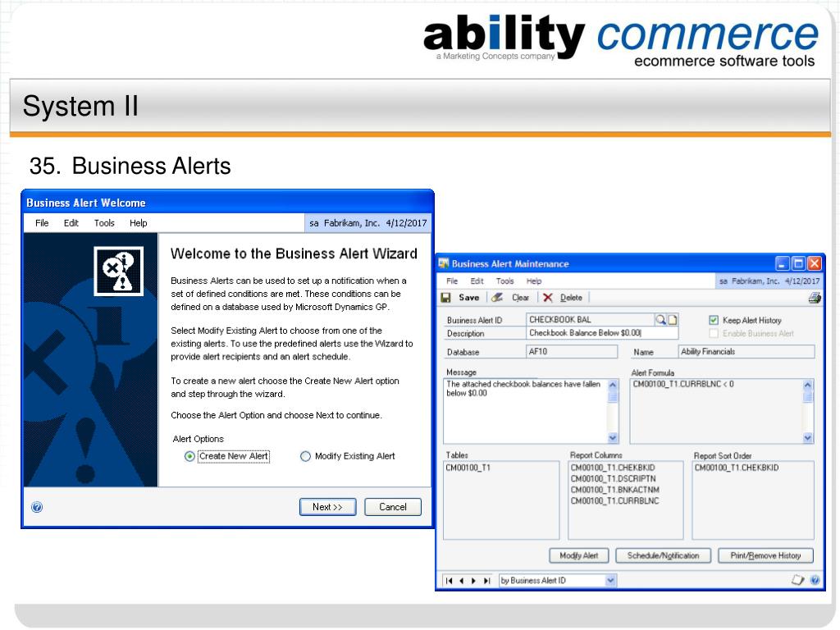Click Next >> button in wizard
The image size is (840, 630).
tap(328, 507)
